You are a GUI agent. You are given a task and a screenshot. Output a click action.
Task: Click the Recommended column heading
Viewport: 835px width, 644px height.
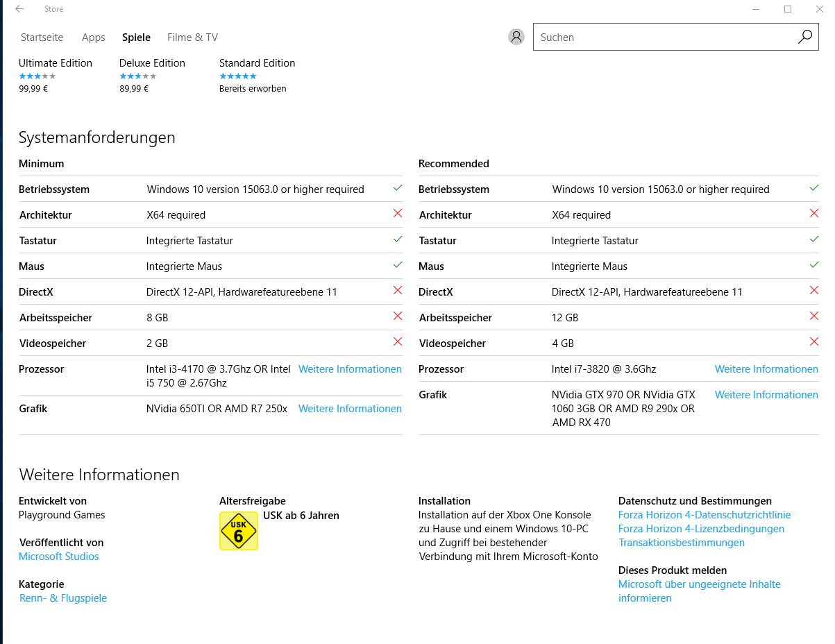(454, 164)
